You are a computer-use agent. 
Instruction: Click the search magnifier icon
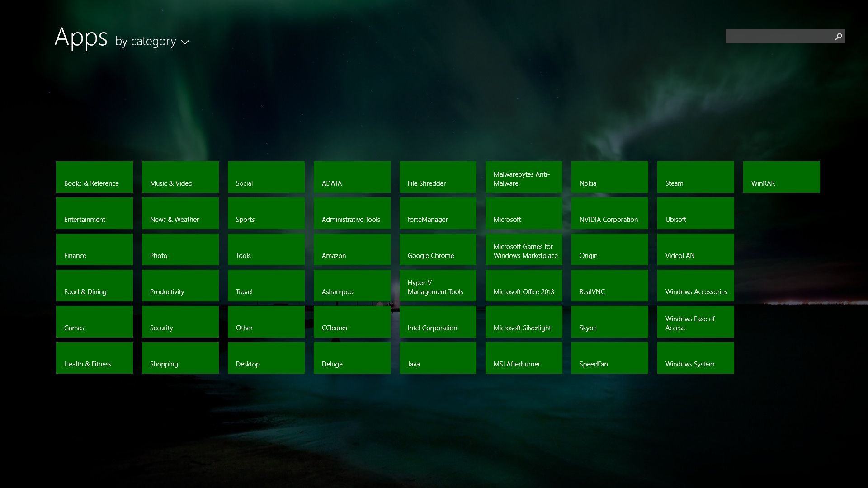coord(838,36)
